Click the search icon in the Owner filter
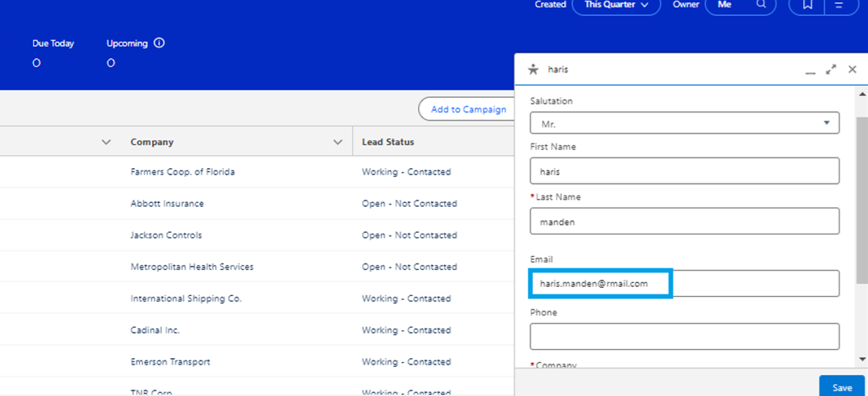Image resolution: width=868 pixels, height=396 pixels. pyautogui.click(x=761, y=4)
